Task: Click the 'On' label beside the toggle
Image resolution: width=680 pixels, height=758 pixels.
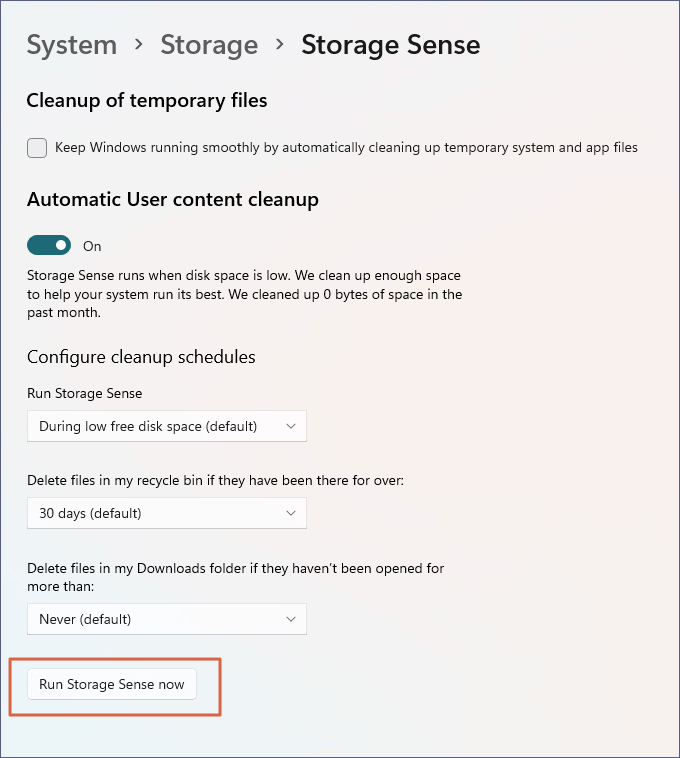Action: point(92,246)
